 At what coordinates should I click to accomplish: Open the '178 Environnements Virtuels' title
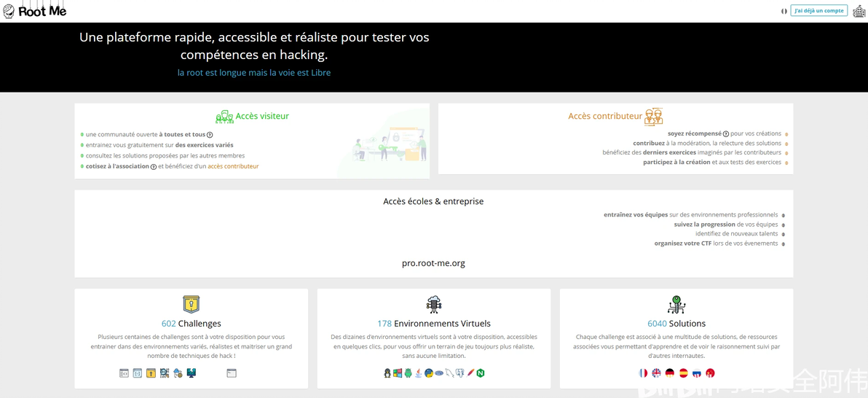click(434, 324)
